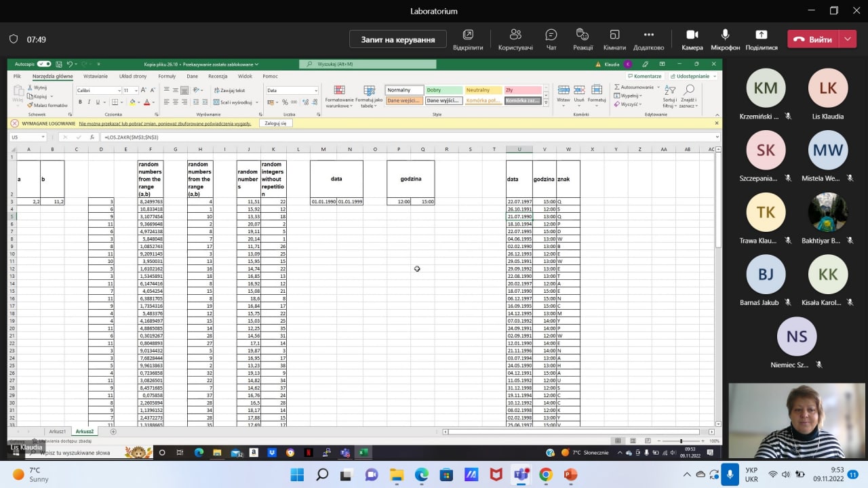Viewport: 868px width, 488px height.
Task: Click the Zaloguj się button
Action: 275,123
